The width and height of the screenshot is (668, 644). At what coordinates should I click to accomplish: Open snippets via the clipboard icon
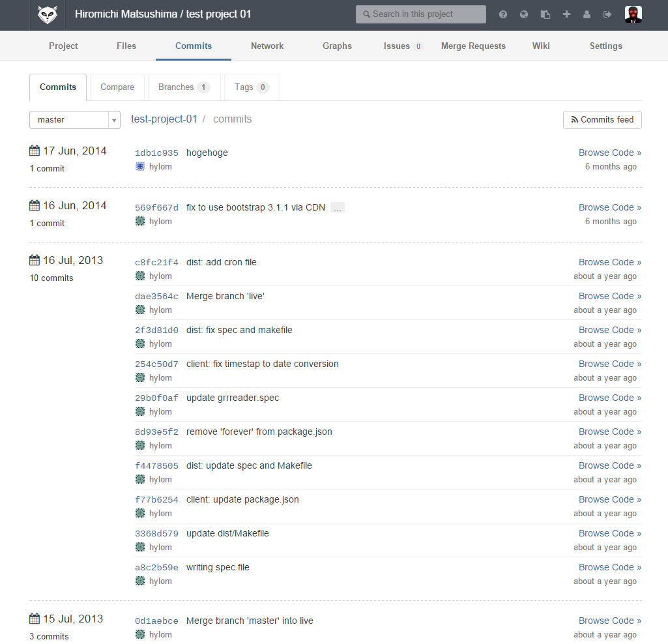545,14
